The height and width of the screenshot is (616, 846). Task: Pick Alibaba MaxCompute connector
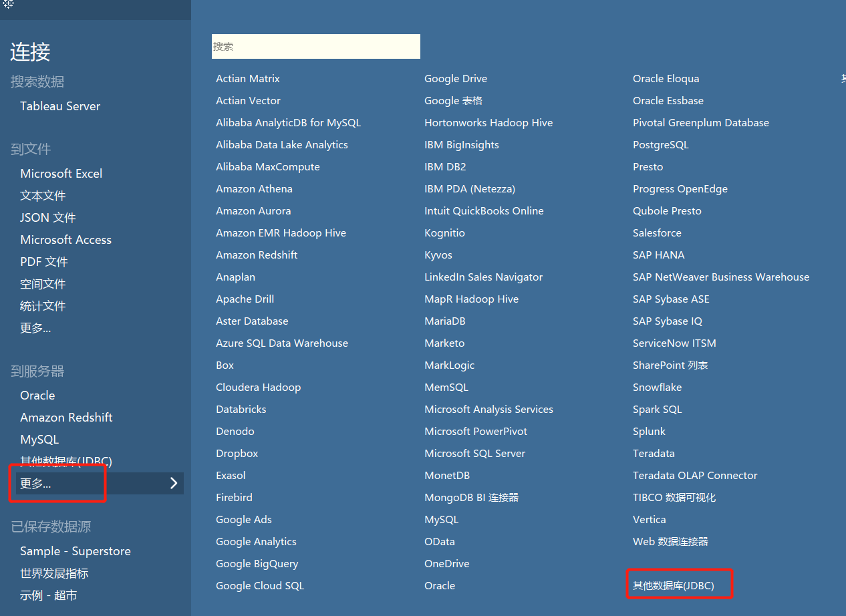[268, 167]
